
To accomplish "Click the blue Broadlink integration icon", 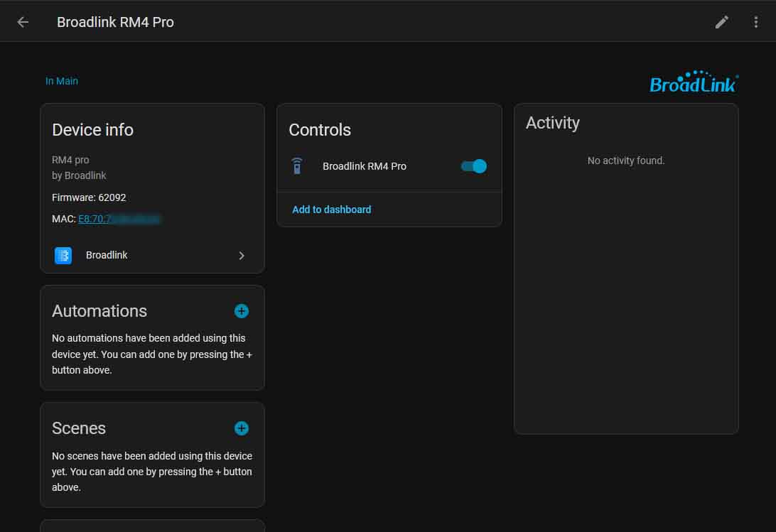I will [63, 256].
